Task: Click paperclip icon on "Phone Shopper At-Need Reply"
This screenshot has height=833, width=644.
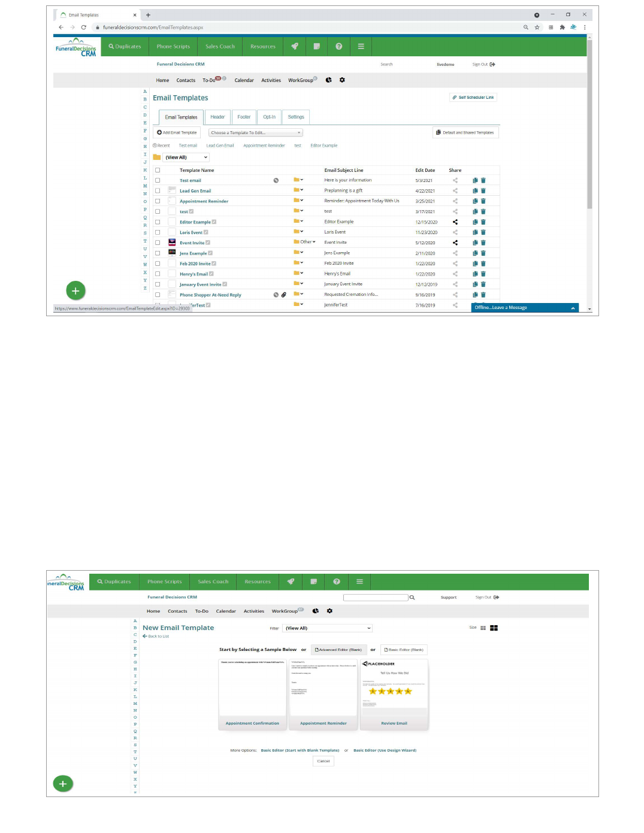Action: pyautogui.click(x=284, y=295)
